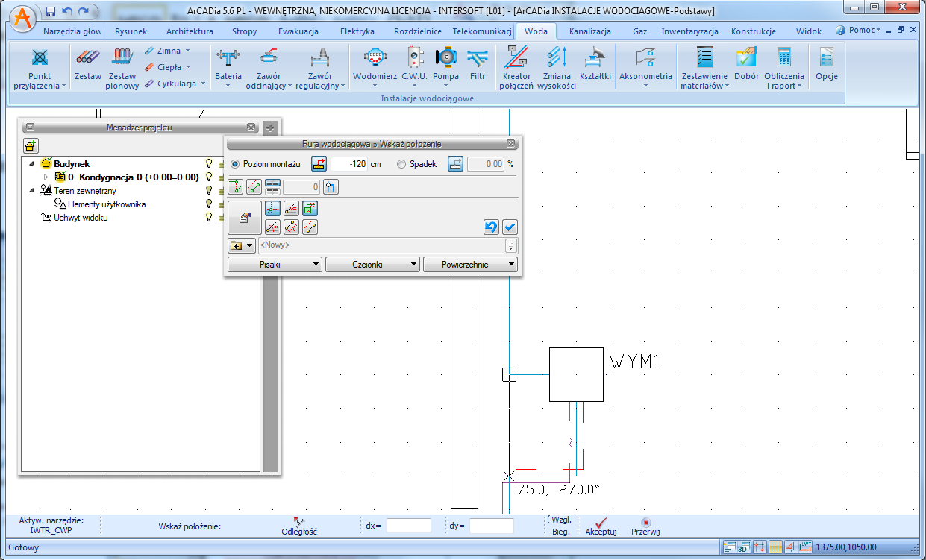Select the Poziom montażu radio button
This screenshot has width=926, height=560.
pos(235,164)
